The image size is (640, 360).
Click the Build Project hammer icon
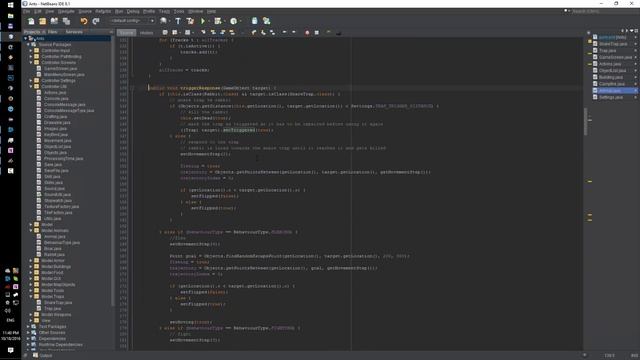[178, 21]
